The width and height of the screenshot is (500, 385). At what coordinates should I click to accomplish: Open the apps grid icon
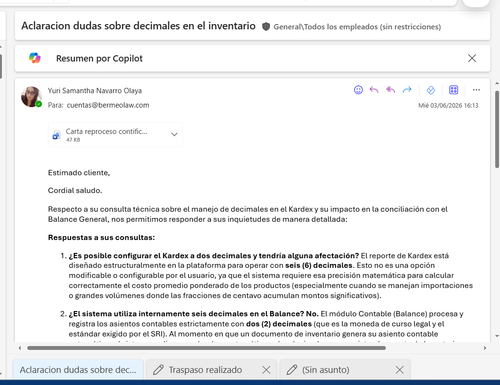tap(453, 90)
